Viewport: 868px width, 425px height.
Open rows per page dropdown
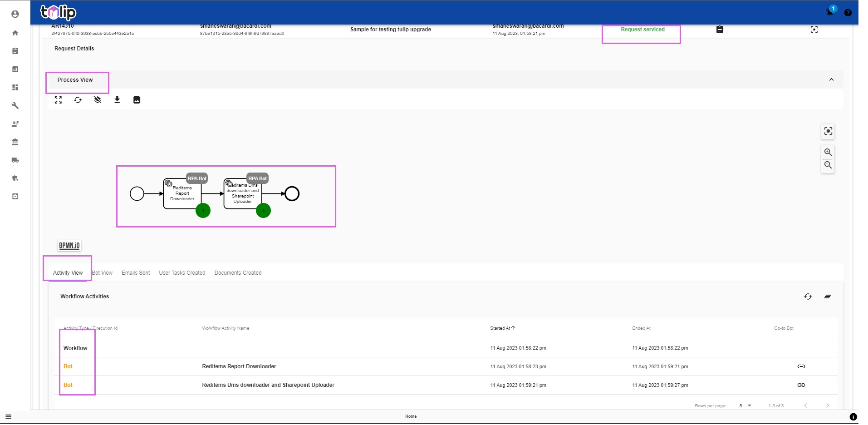745,405
